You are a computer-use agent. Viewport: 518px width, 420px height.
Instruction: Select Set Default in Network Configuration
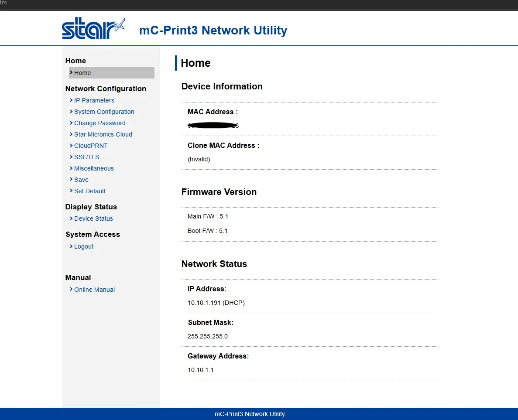[89, 191]
